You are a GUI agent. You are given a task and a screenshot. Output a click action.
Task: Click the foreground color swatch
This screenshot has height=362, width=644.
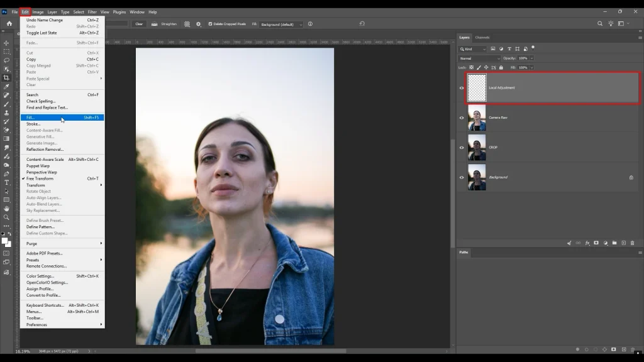click(x=4, y=241)
